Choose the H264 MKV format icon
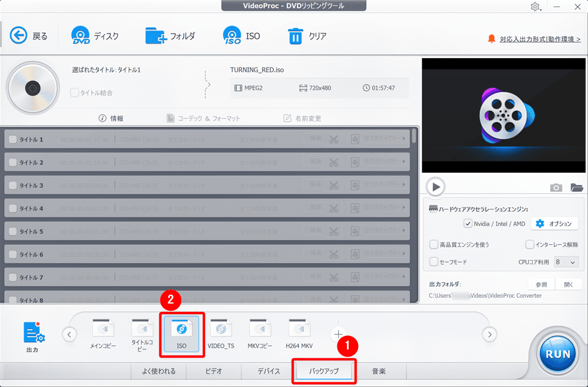The height and width of the screenshot is (387, 588). [x=299, y=330]
